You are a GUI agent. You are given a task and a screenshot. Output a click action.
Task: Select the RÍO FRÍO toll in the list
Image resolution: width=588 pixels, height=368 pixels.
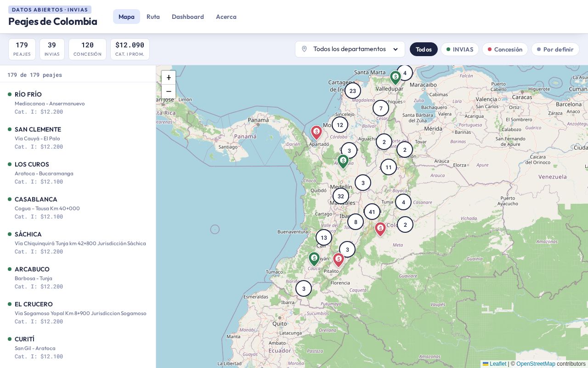click(x=78, y=103)
